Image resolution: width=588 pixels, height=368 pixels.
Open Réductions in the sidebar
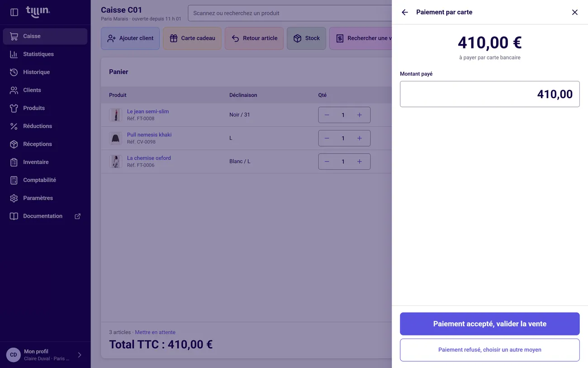pos(45,126)
